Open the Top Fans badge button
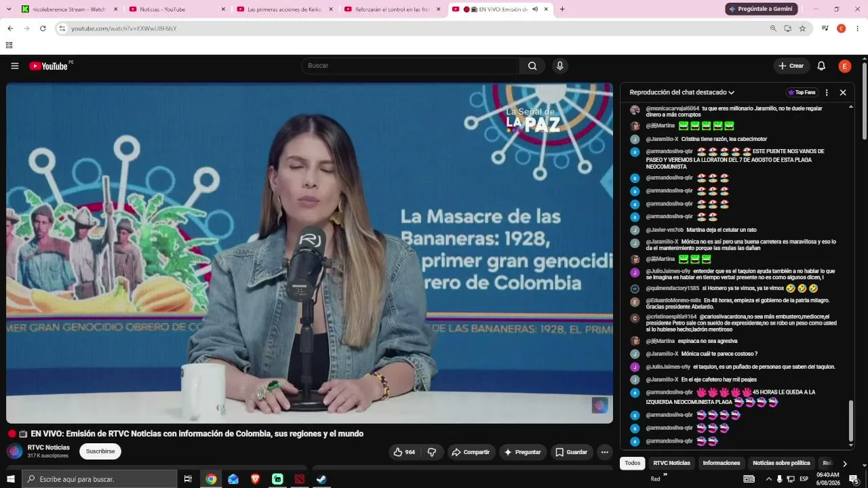The image size is (868, 488). pyautogui.click(x=802, y=92)
